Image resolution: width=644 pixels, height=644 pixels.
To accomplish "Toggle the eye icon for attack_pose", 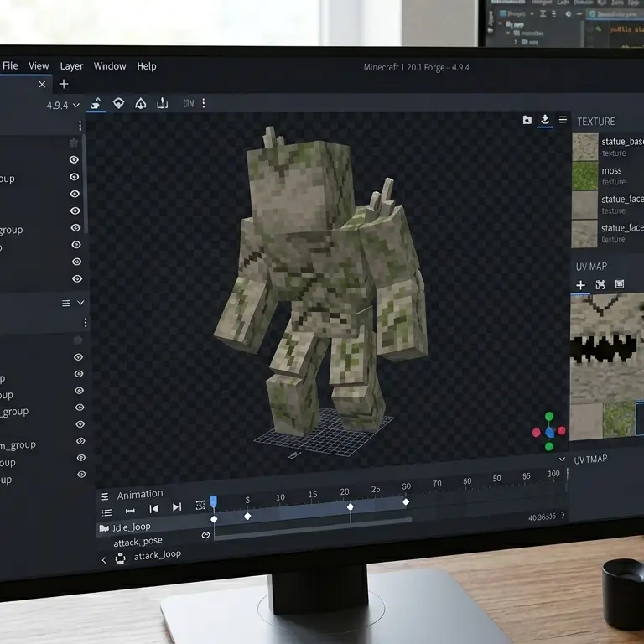I will click(205, 535).
